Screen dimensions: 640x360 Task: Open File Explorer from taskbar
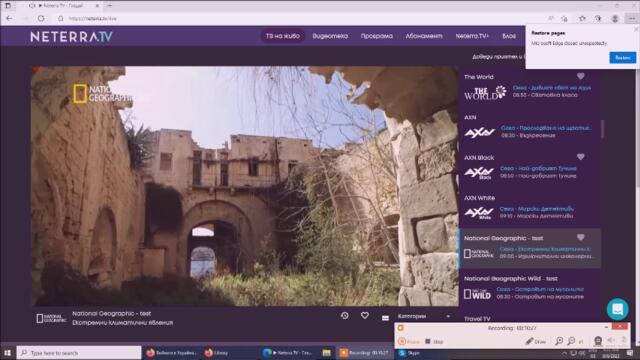pos(326,353)
